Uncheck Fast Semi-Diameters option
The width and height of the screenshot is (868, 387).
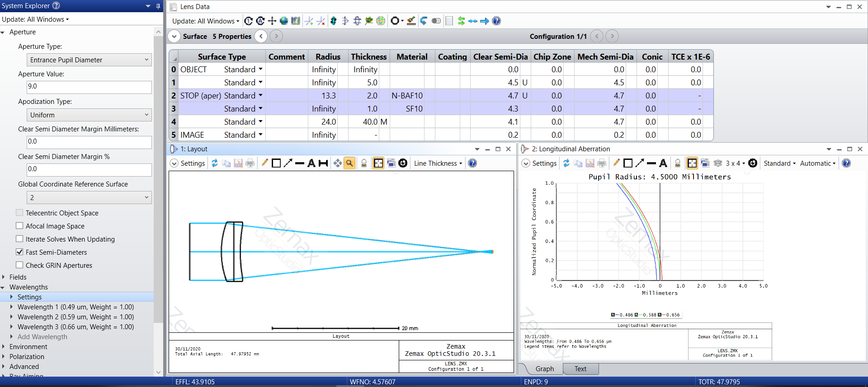point(19,252)
